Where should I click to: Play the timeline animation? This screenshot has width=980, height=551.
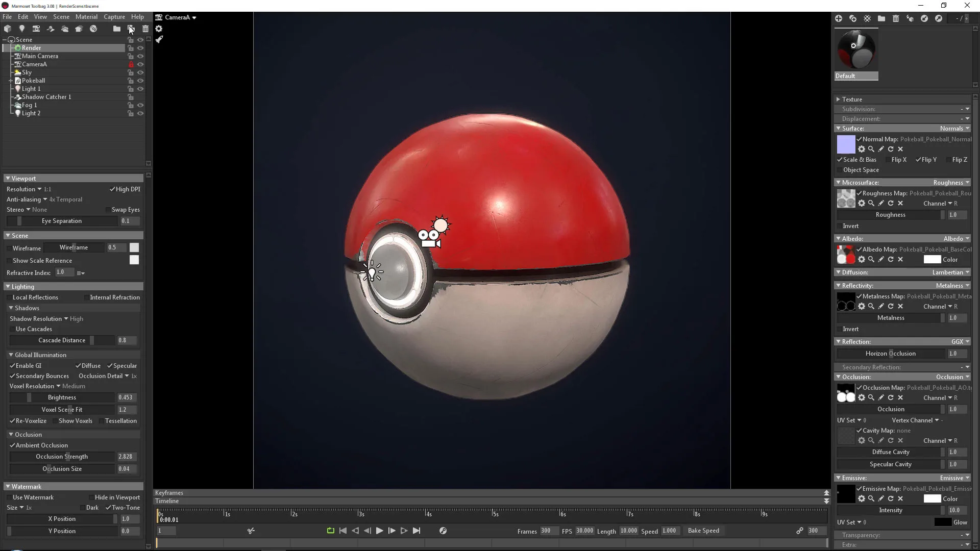click(379, 531)
